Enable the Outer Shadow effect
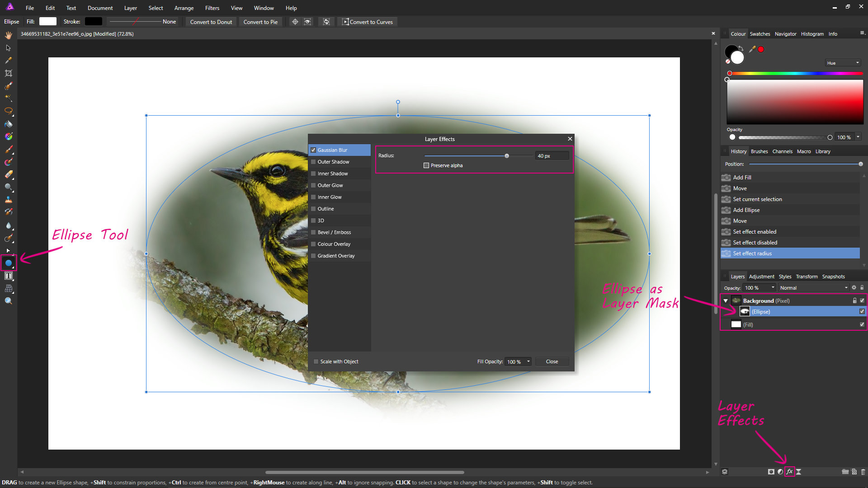This screenshot has width=868, height=488. (313, 162)
